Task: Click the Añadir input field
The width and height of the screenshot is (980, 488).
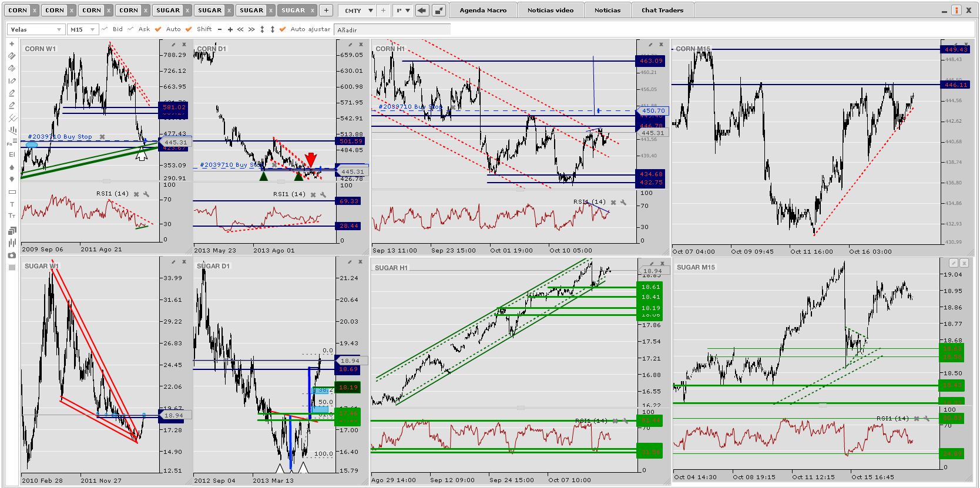Action: (391, 29)
